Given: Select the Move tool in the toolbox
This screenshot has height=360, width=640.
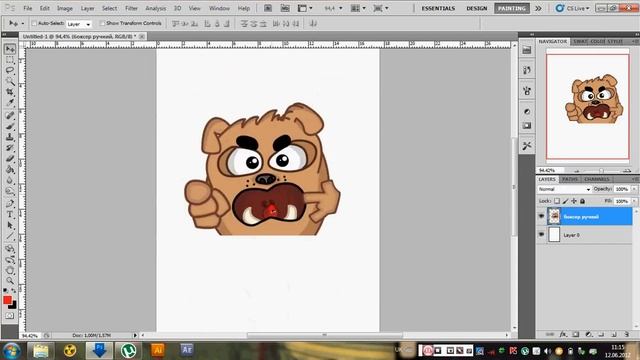Looking at the screenshot, I should (10, 49).
